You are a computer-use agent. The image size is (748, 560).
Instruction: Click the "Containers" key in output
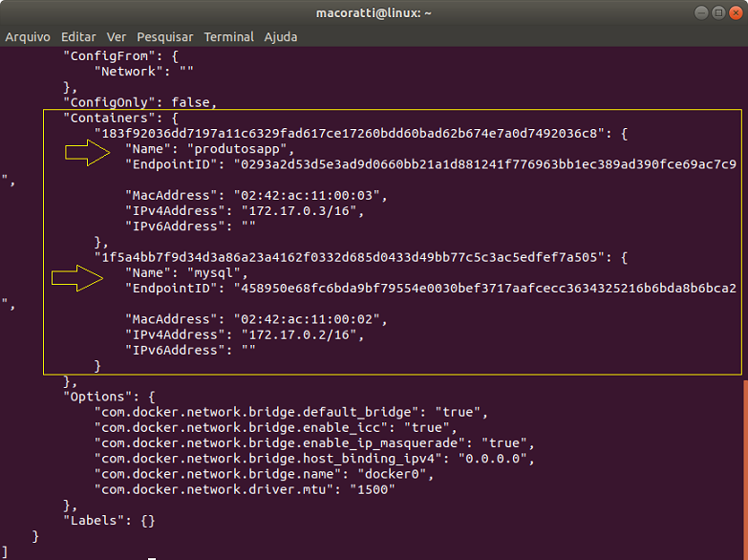pos(106,118)
